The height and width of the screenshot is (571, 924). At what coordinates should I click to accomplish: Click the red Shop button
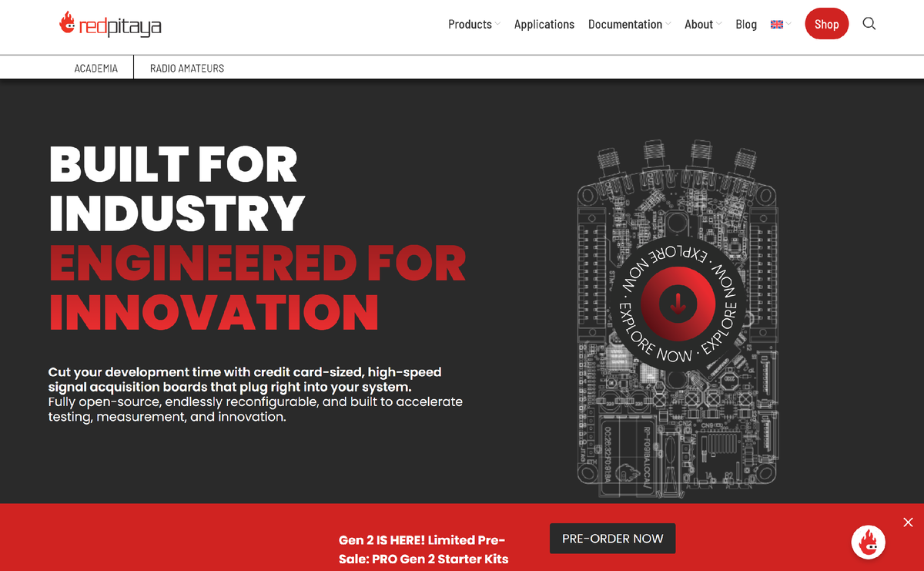point(827,24)
